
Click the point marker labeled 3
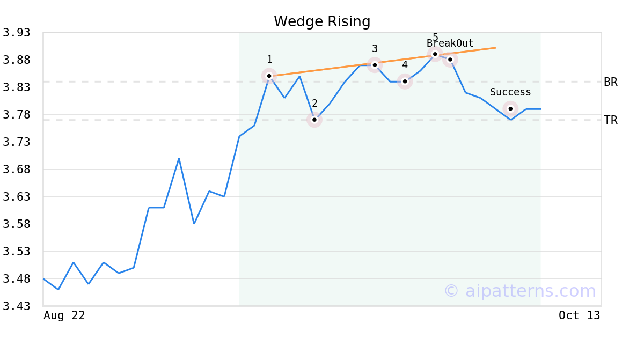coord(375,65)
